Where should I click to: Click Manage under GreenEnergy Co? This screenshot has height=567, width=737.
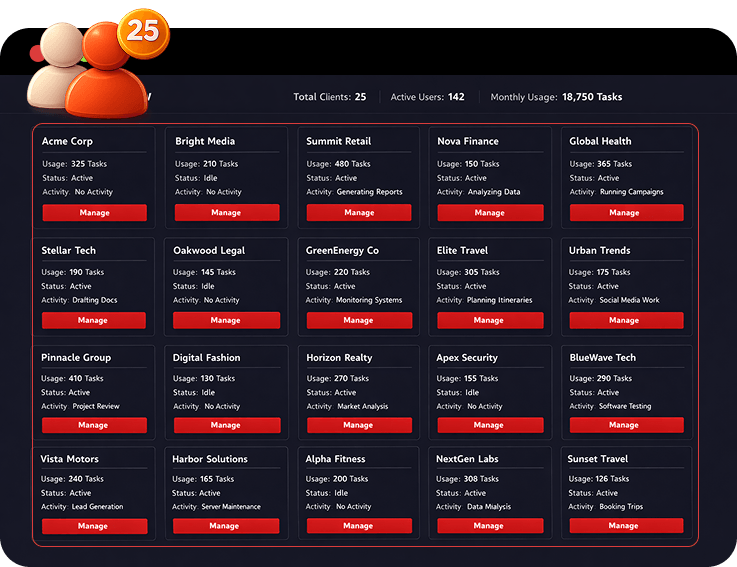point(358,321)
